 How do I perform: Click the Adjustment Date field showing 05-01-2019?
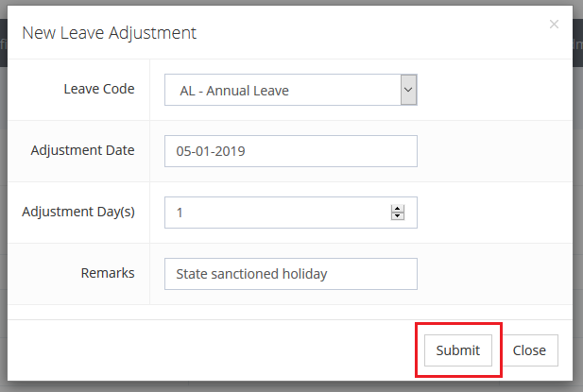tap(290, 151)
